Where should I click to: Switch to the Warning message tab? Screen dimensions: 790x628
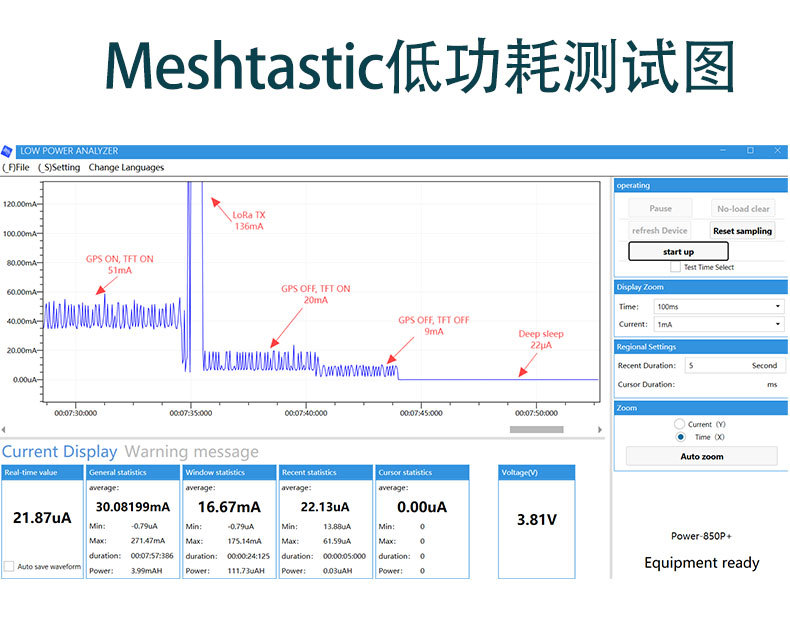(191, 452)
